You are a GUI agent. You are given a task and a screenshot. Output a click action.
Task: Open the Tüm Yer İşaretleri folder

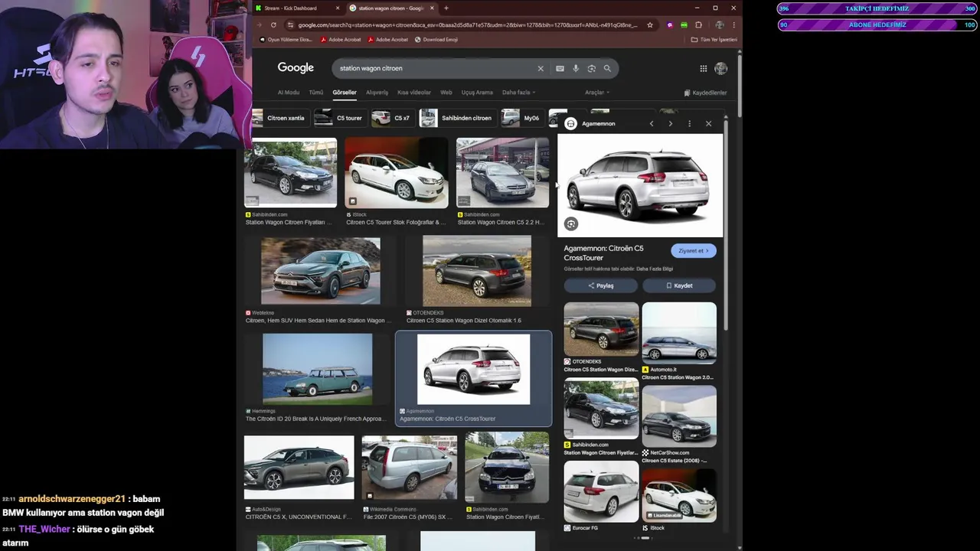tap(714, 40)
